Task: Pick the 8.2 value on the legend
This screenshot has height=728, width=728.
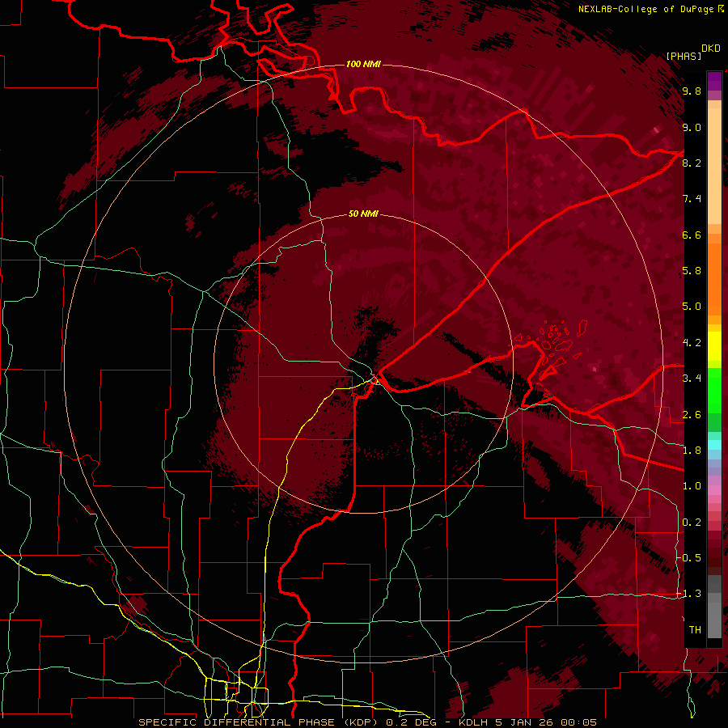Action: 692,163
